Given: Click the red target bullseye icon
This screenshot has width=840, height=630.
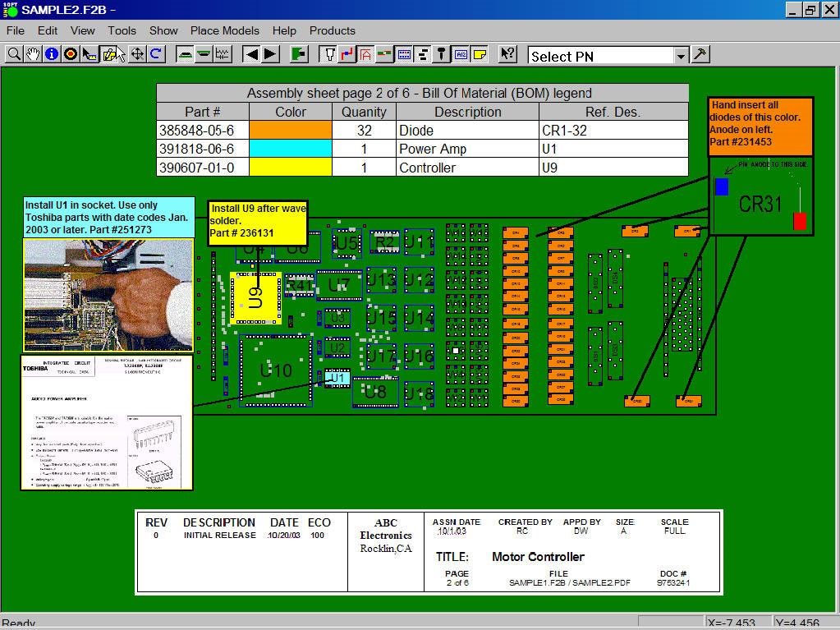Looking at the screenshot, I should pos(70,55).
